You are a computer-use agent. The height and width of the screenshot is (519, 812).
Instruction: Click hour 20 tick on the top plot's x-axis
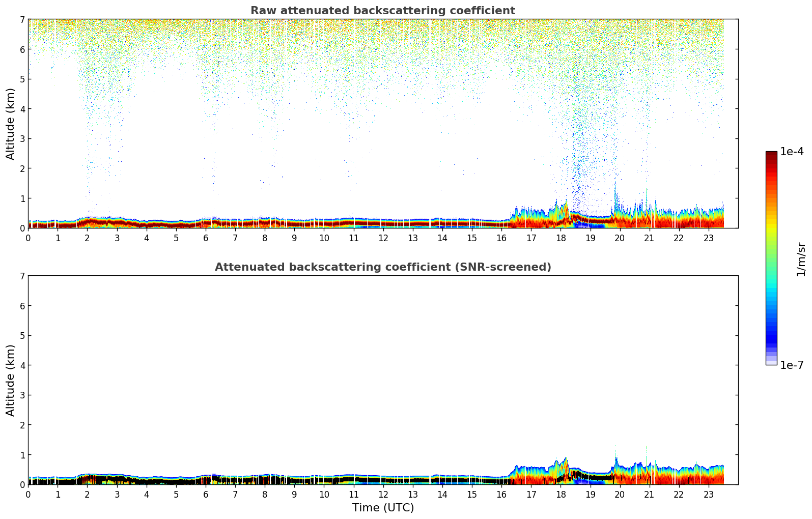(620, 238)
